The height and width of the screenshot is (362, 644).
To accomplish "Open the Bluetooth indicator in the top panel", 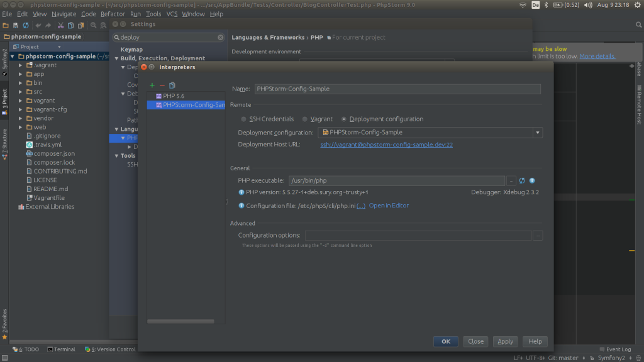I will point(547,5).
